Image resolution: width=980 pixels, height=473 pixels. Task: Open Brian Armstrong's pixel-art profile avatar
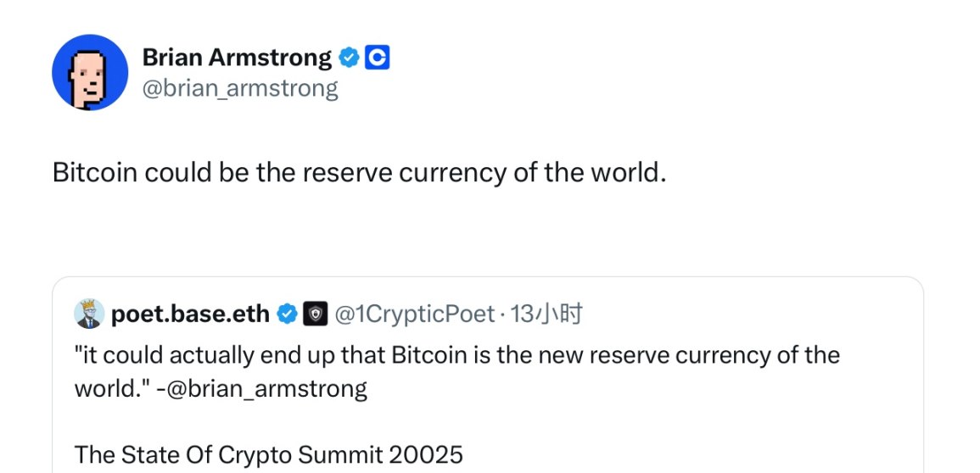coord(89,72)
